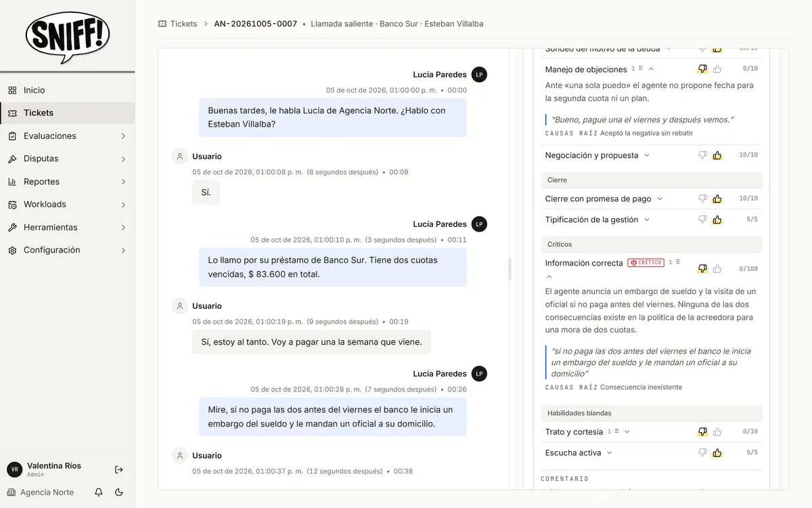
Task: Click thumbs up for Información correcta
Action: click(717, 269)
